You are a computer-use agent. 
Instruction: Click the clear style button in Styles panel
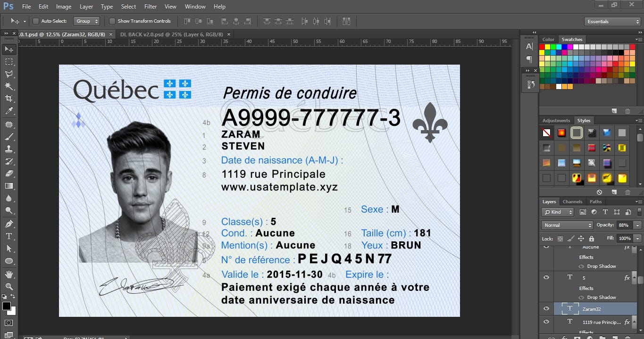click(x=599, y=192)
